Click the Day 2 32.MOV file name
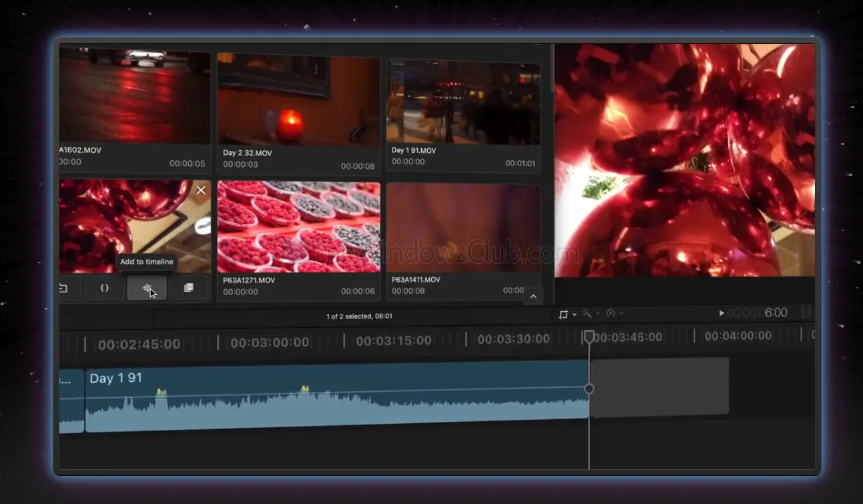 [247, 153]
